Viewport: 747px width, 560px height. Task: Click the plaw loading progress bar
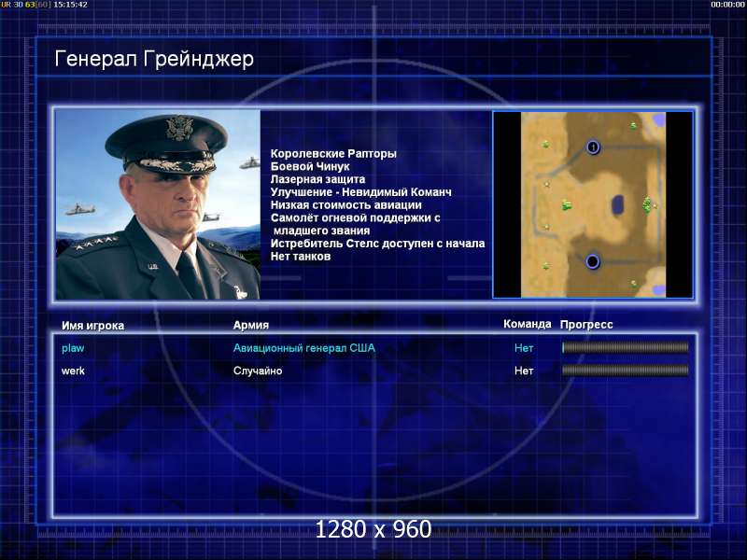click(625, 347)
